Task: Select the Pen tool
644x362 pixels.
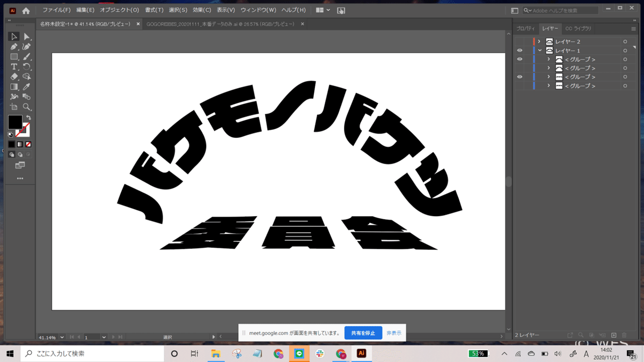Action: click(14, 47)
